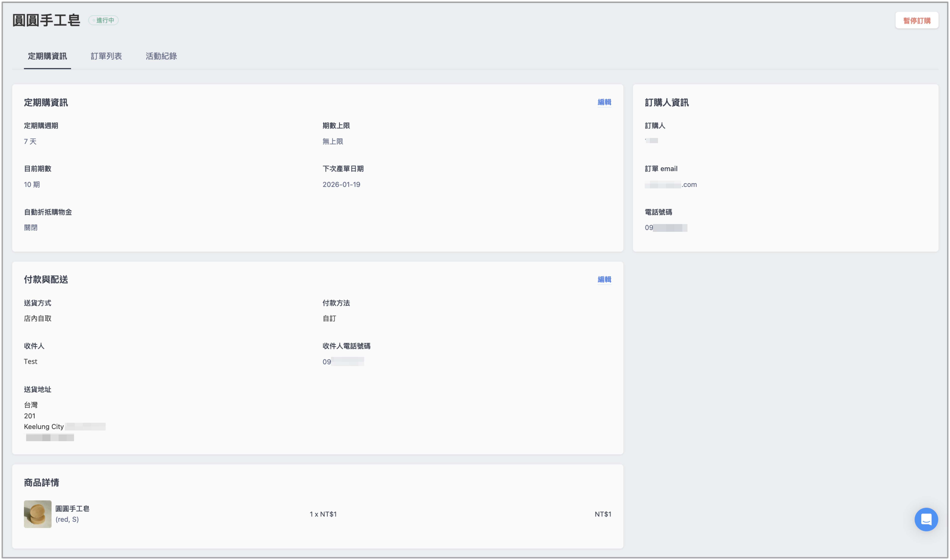
Task: Click the recipient name Test
Action: (31, 361)
